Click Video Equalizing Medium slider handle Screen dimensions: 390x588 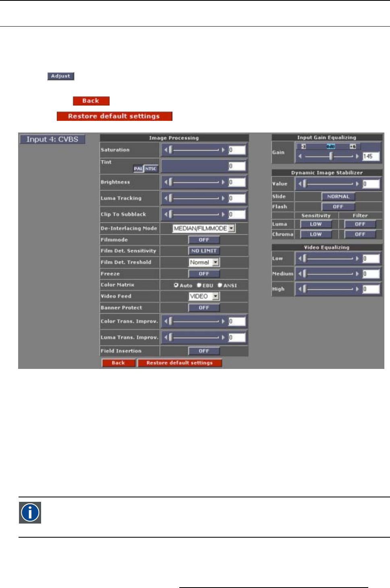[305, 274]
